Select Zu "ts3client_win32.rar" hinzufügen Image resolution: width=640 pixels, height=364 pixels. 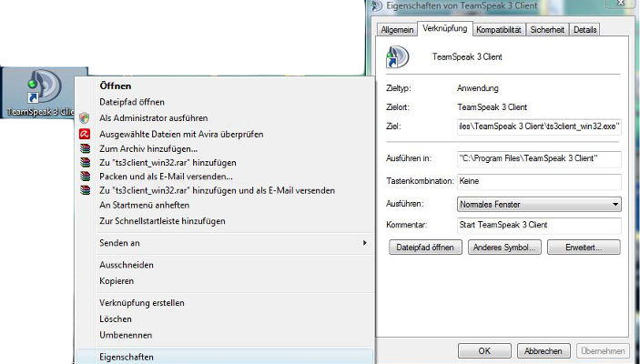[x=168, y=162]
